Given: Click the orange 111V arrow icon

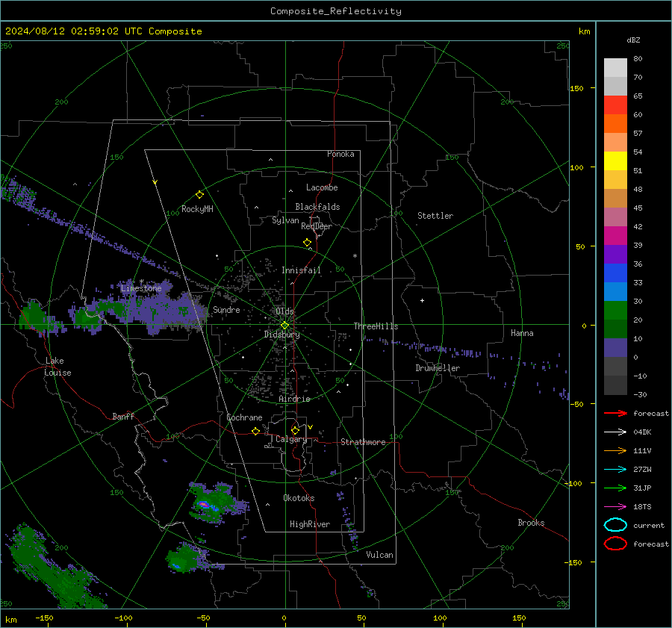Looking at the screenshot, I should [615, 450].
